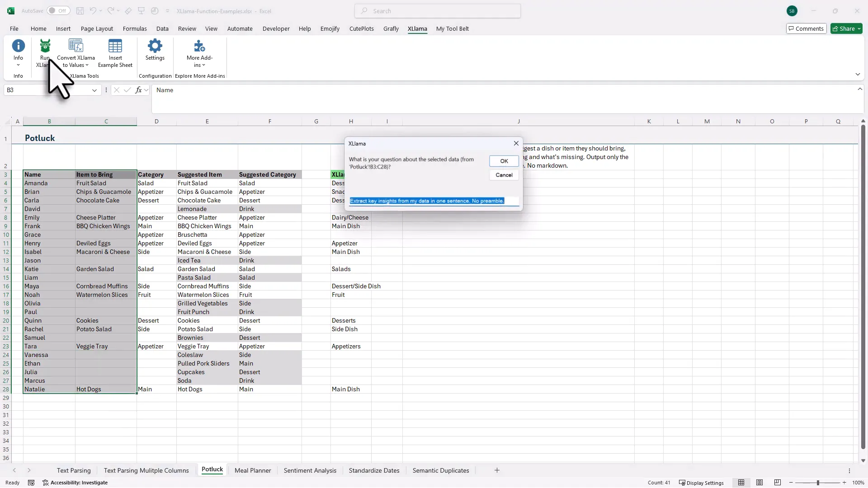The image size is (868, 488).
Task: Switch to the XLlama ribbon tab
Action: pos(417,28)
